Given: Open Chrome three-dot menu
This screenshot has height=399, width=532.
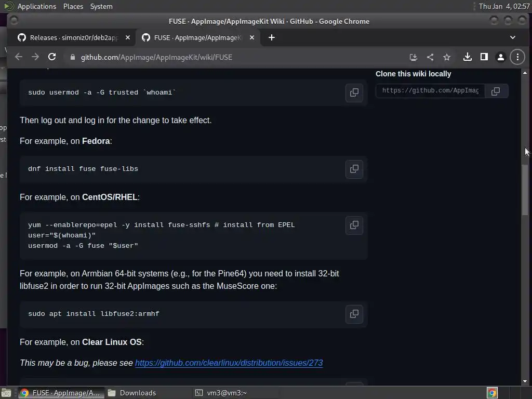Looking at the screenshot, I should click(x=517, y=57).
